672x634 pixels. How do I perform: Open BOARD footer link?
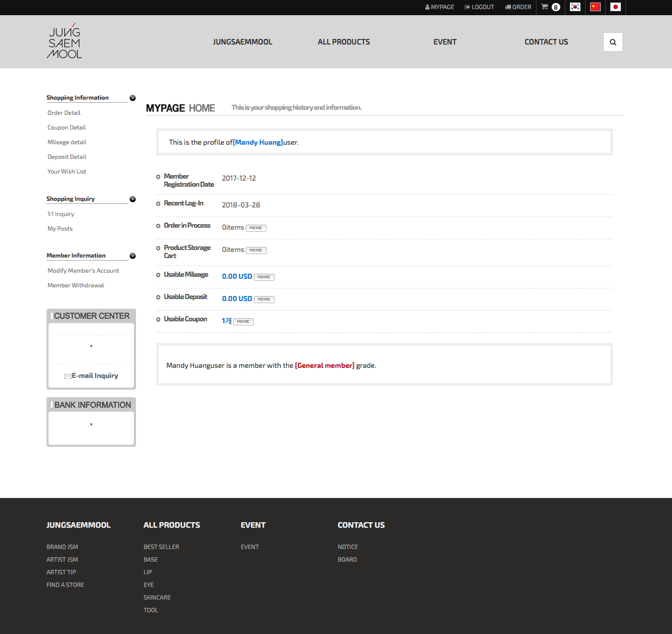(x=347, y=560)
